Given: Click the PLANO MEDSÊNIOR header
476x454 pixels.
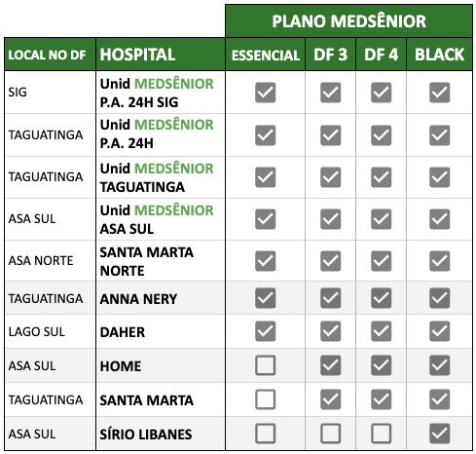Looking at the screenshot, I should [348, 21].
